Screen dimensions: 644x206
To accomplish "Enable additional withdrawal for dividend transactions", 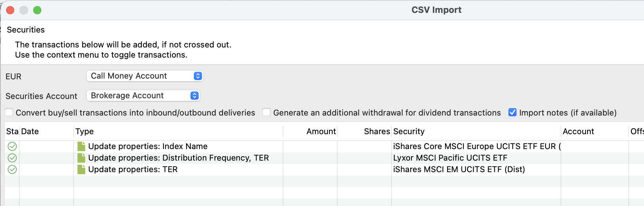I will (267, 112).
